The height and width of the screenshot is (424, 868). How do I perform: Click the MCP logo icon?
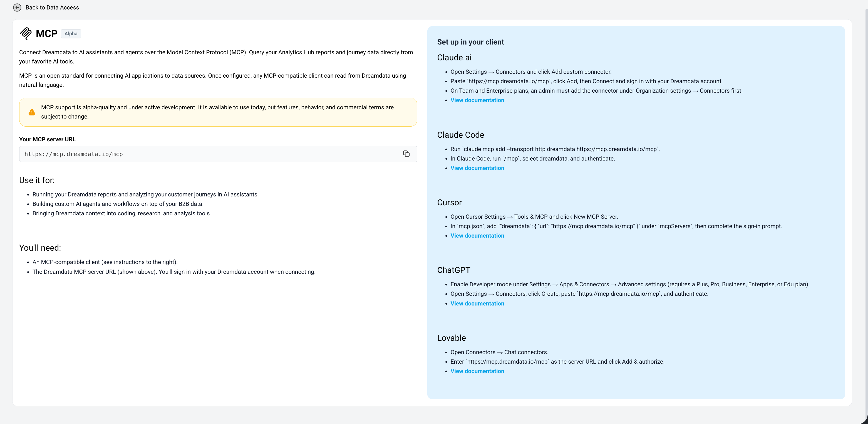(x=26, y=33)
